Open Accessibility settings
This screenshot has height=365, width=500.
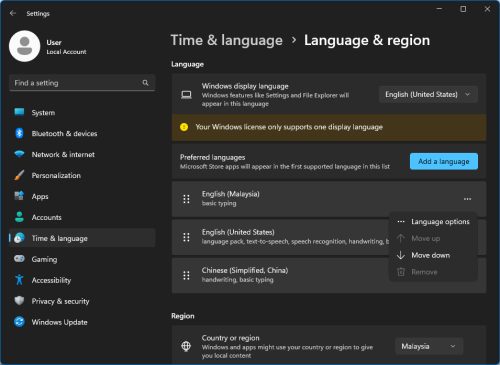click(82, 280)
